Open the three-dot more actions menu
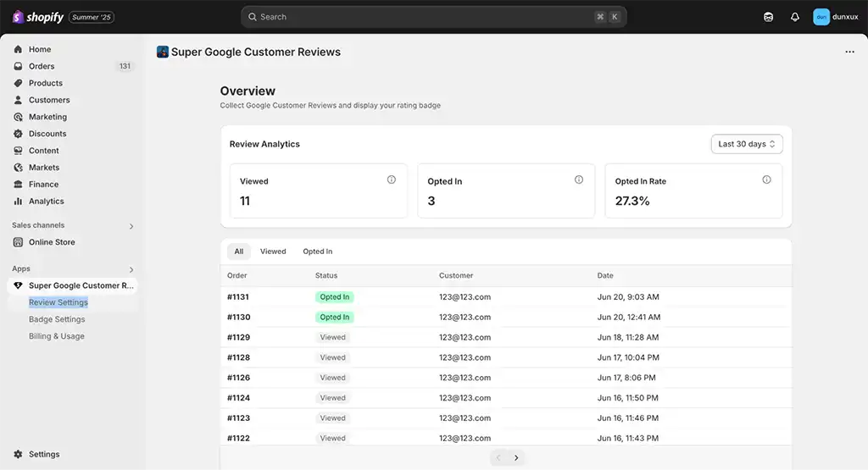The image size is (868, 470). [x=849, y=52]
